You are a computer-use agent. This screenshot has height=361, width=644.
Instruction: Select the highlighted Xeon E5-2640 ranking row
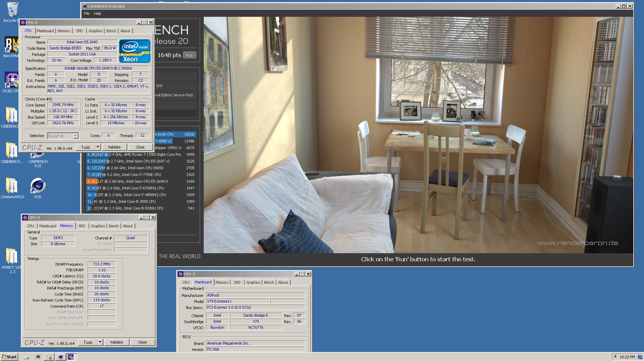click(141, 181)
